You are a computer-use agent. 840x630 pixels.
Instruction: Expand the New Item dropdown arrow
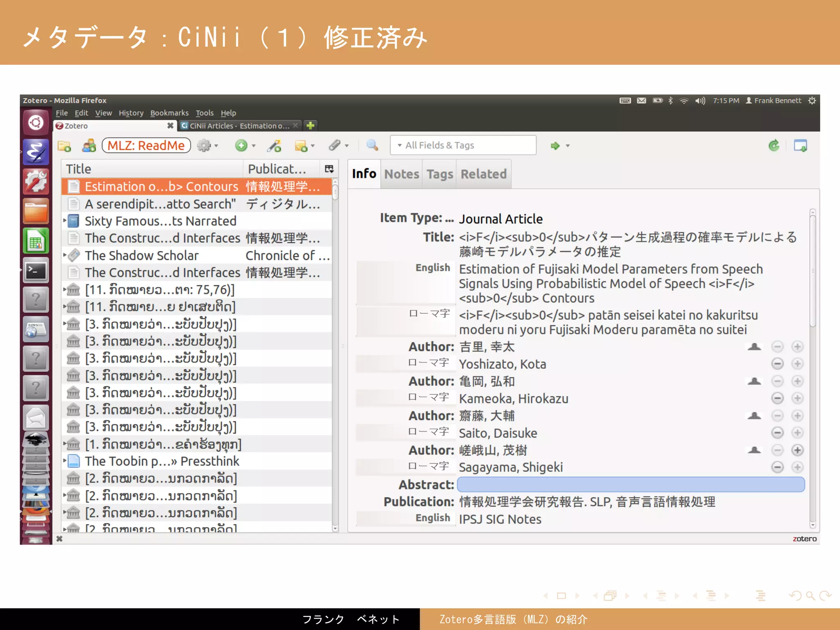click(254, 146)
